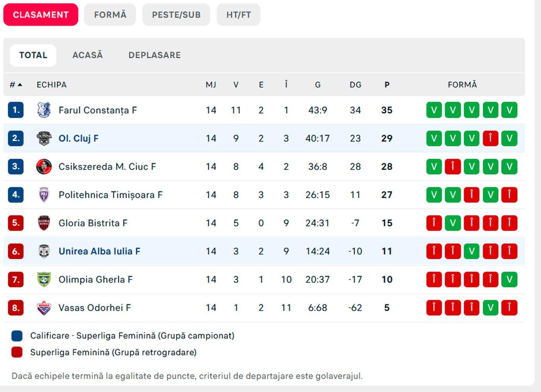
Task: Click the Politehnica Timișoara F club badge
Action: tap(44, 195)
